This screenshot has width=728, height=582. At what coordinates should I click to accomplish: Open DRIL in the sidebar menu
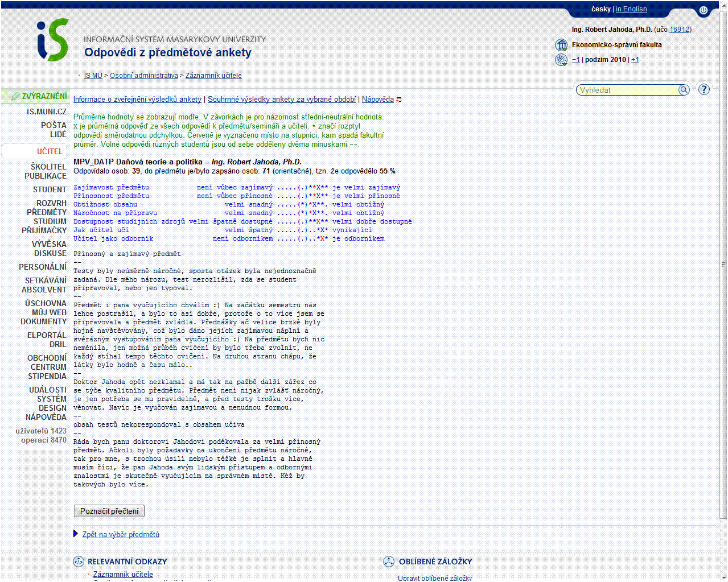(x=58, y=344)
